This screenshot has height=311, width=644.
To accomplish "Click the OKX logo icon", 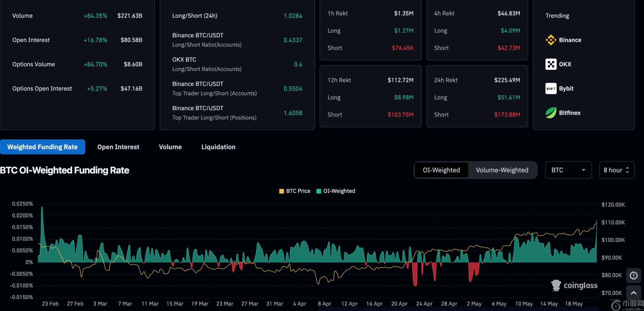I will 551,64.
